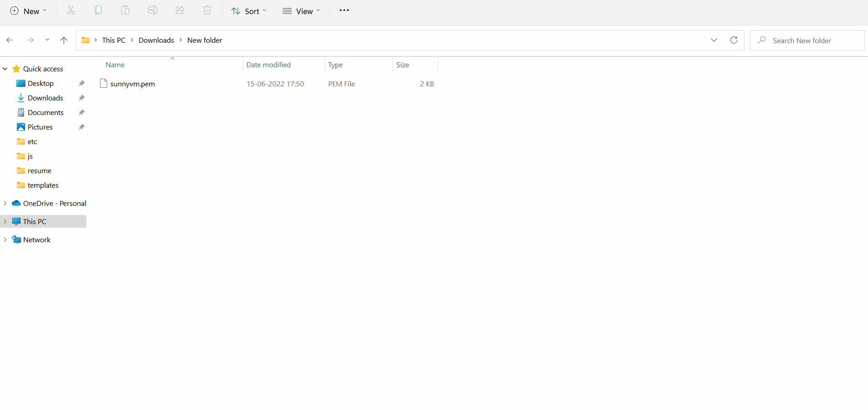Image resolution: width=868 pixels, height=410 pixels.
Task: Open the View layout dropdown
Action: (301, 11)
